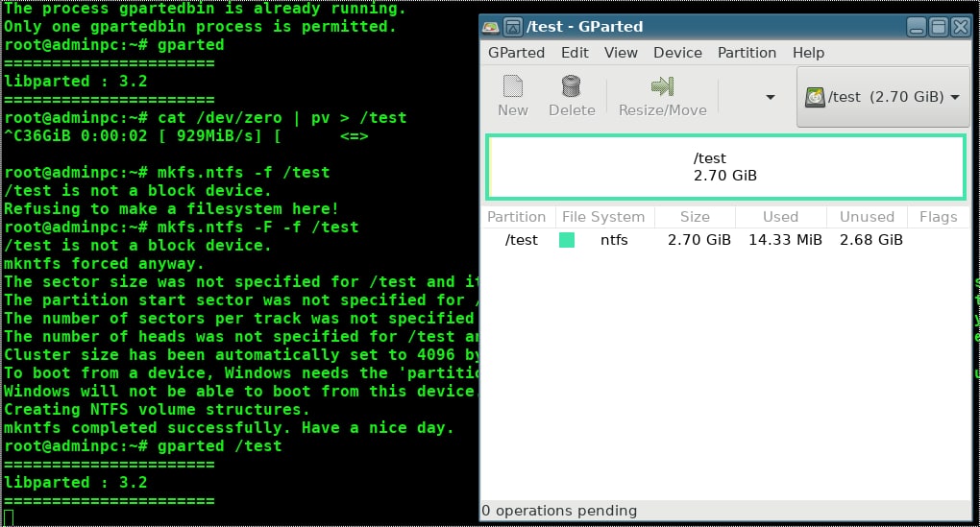Open the Help menu
980x527 pixels.
pos(808,53)
